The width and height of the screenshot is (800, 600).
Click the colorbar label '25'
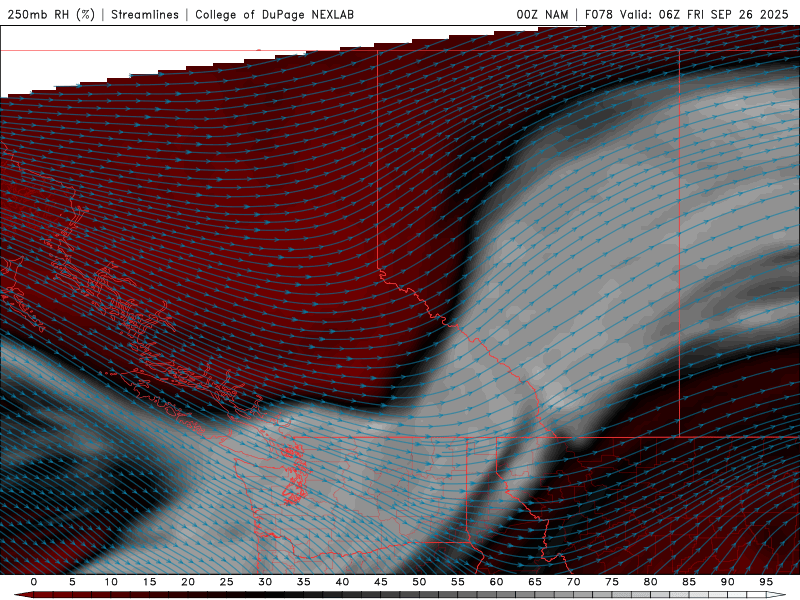tap(227, 582)
